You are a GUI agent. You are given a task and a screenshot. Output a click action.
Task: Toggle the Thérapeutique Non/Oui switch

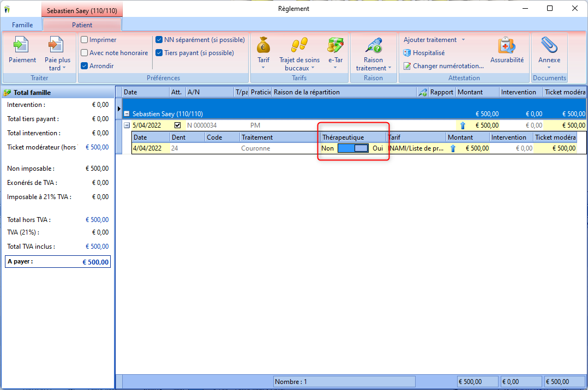click(353, 148)
